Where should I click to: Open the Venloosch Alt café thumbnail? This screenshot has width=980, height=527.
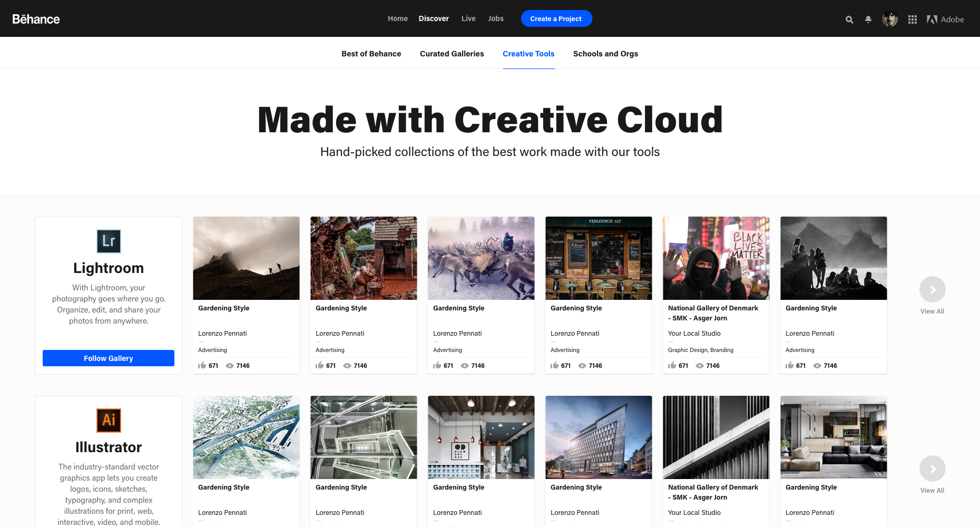coord(599,258)
